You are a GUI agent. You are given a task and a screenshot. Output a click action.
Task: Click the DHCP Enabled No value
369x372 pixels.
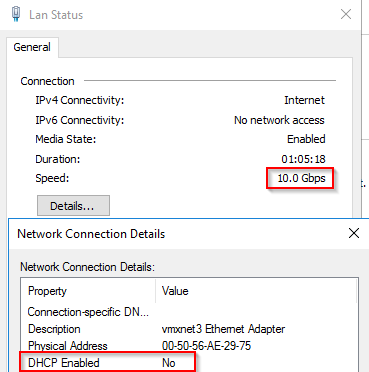[169, 363]
